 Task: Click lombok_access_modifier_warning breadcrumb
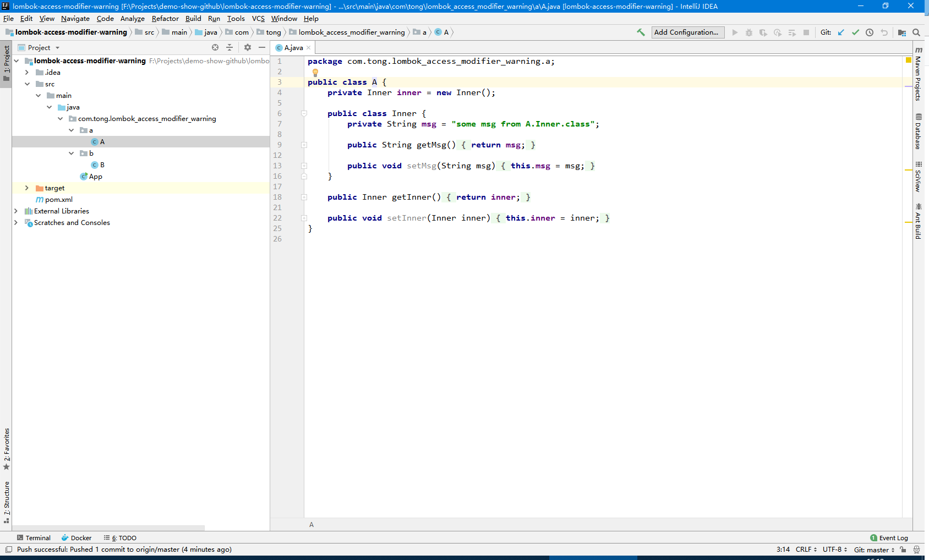[x=347, y=32]
